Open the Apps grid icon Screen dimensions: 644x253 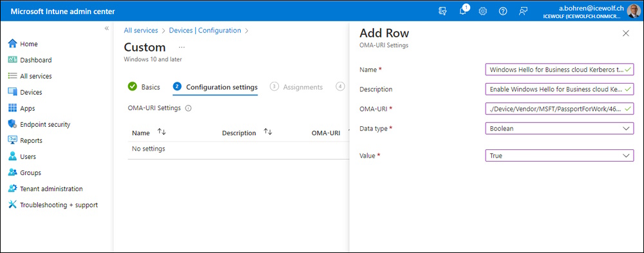click(x=12, y=108)
